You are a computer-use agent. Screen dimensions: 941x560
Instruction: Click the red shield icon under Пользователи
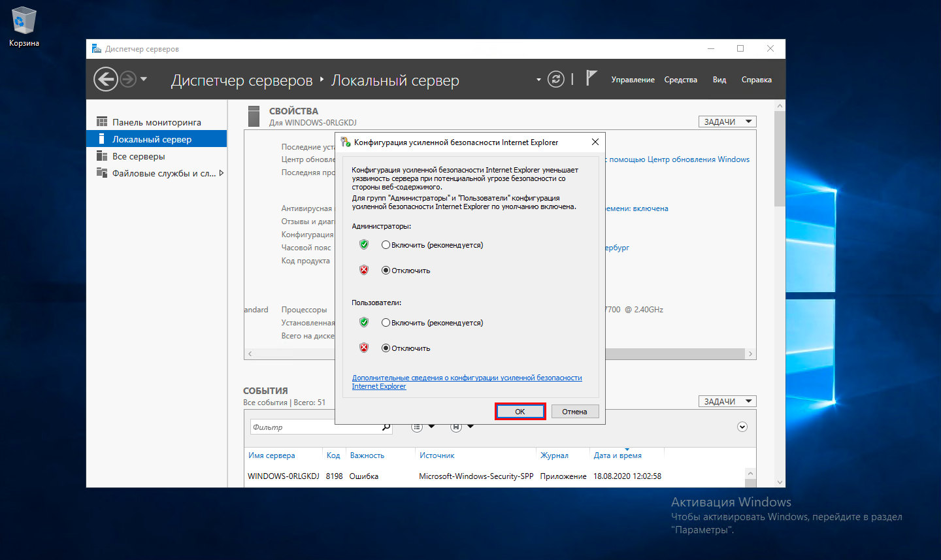(x=364, y=348)
